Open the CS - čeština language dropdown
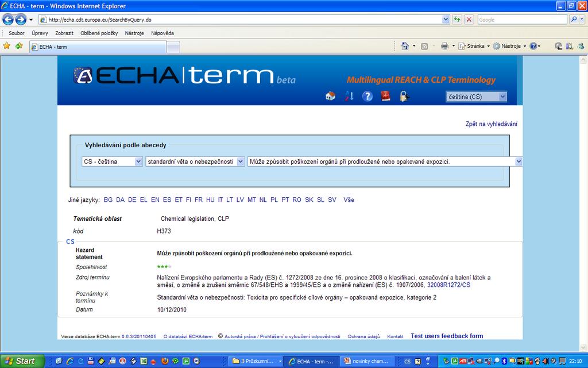The width and height of the screenshot is (588, 368). (112, 162)
